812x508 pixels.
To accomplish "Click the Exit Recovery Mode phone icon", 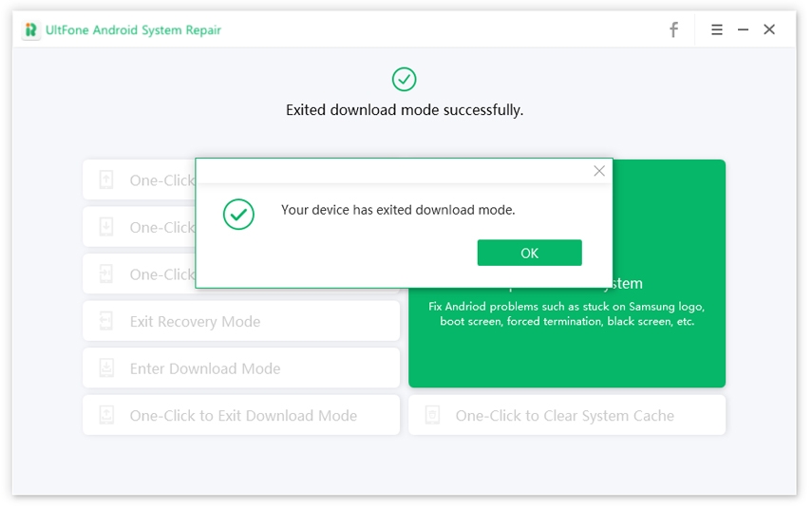I will [x=106, y=322].
